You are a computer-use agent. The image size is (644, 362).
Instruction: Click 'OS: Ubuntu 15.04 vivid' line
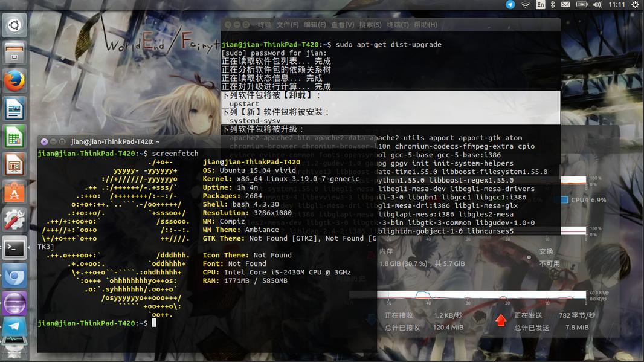coord(250,170)
